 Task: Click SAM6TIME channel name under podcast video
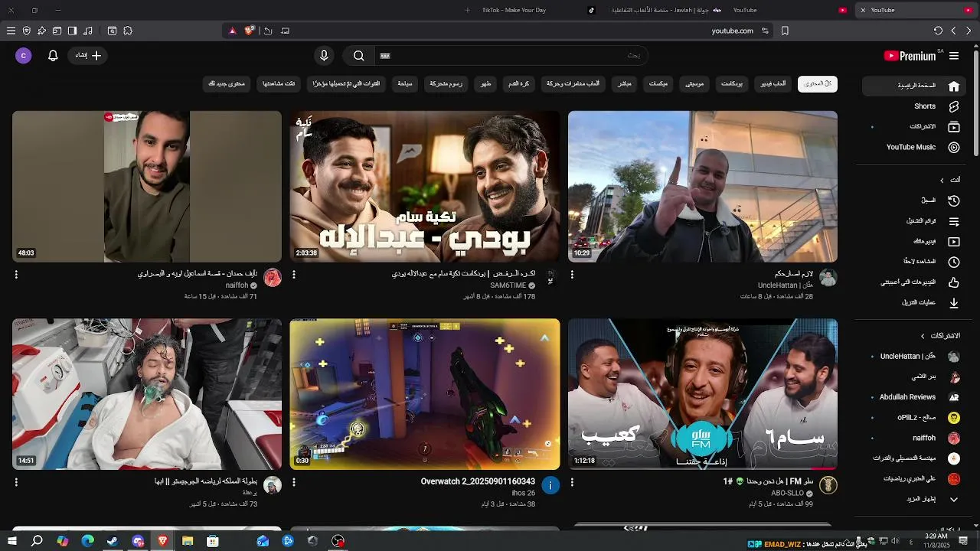pos(508,285)
